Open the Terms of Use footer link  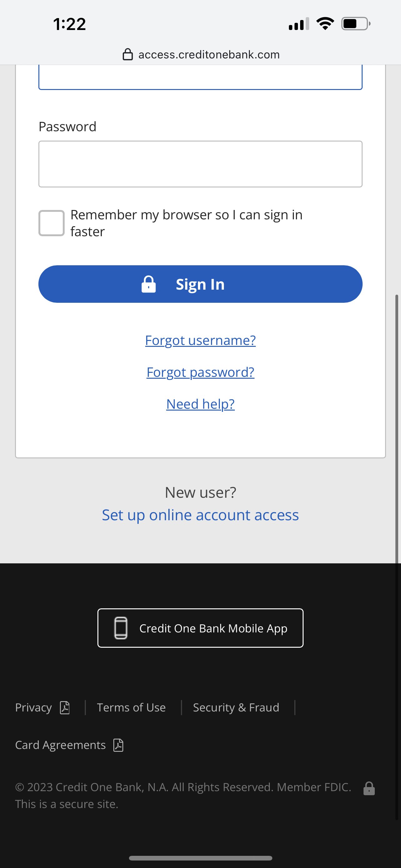(131, 707)
